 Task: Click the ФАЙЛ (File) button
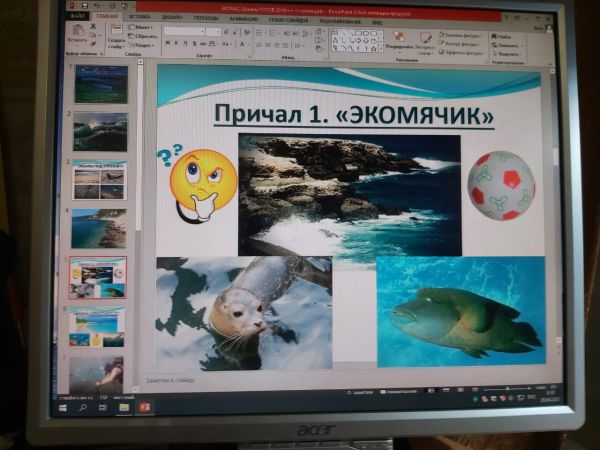(77, 16)
